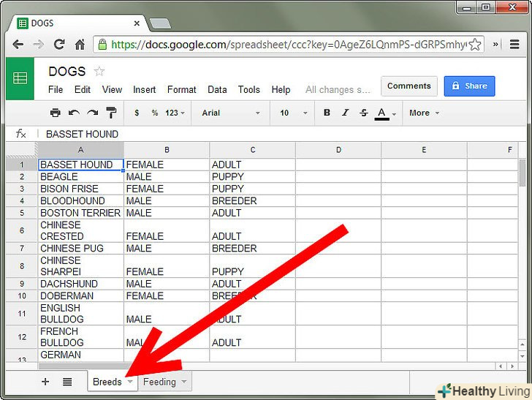Screen dimensions: 532x400
Task: Open the Tools menu
Action: coord(248,90)
